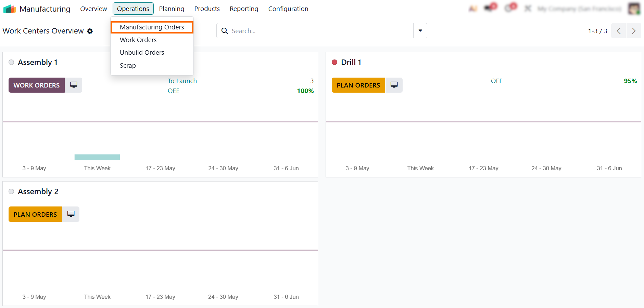This screenshot has width=644, height=308.
Task: Click the user avatar in top bar
Action: 634,9
